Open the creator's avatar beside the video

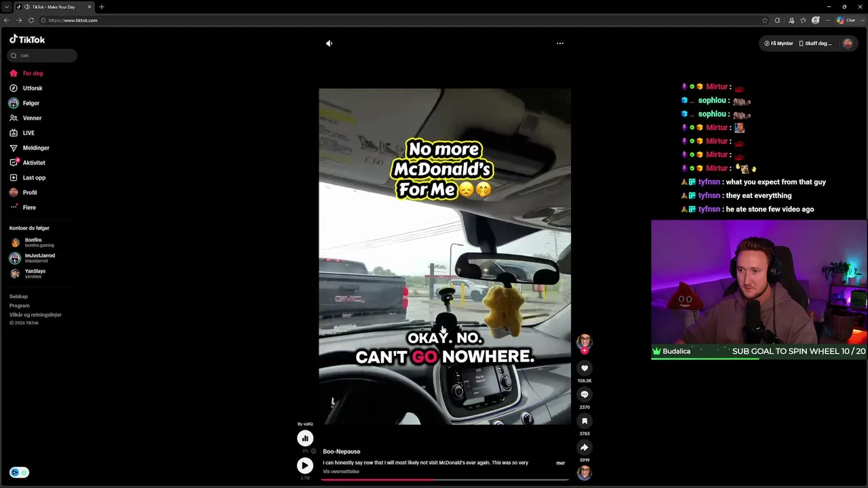[585, 341]
